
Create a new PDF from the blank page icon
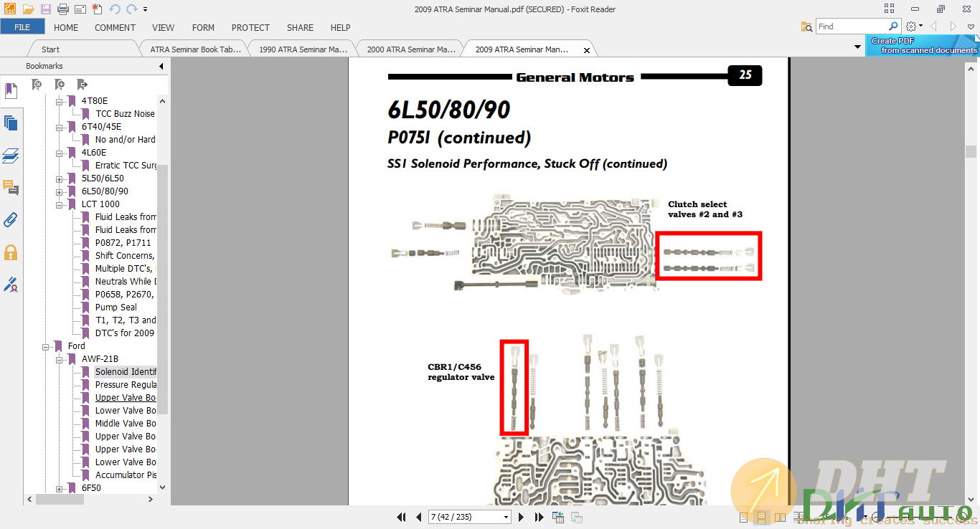point(97,9)
